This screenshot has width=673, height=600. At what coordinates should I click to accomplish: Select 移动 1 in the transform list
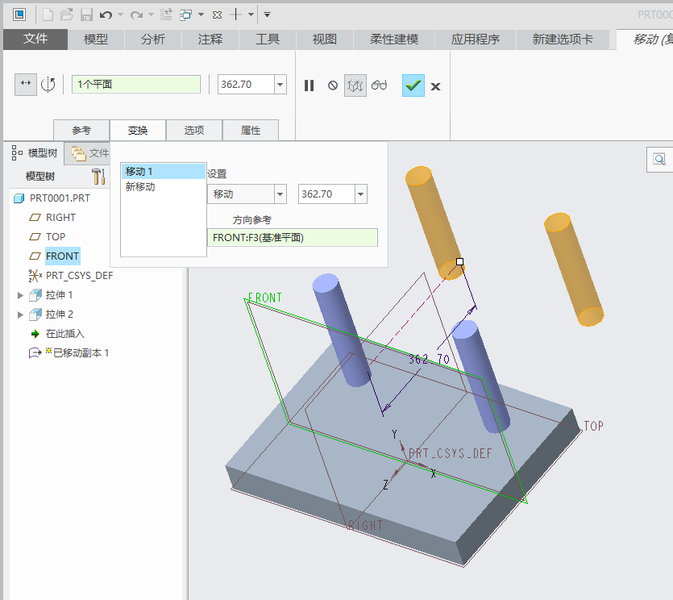pos(163,171)
